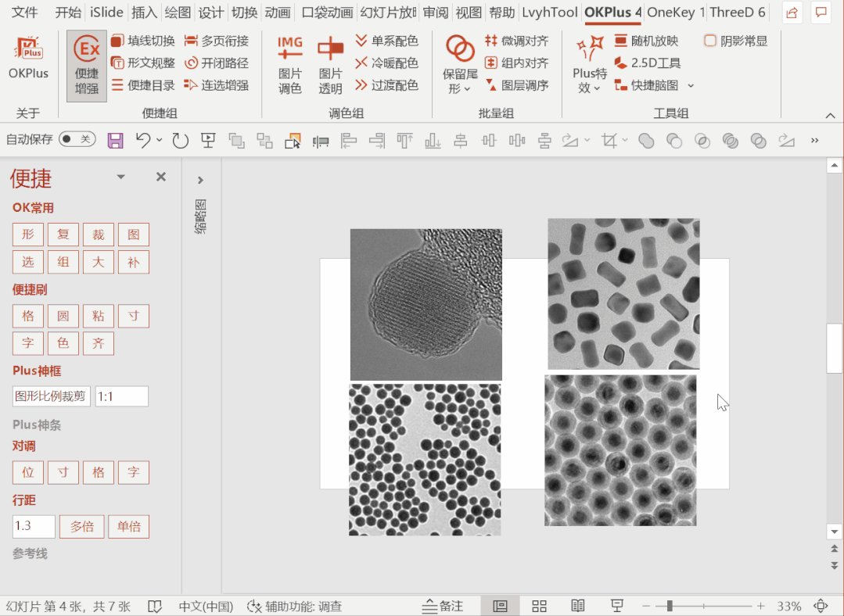
Task: Open the Undo history dropdown
Action: 160,141
